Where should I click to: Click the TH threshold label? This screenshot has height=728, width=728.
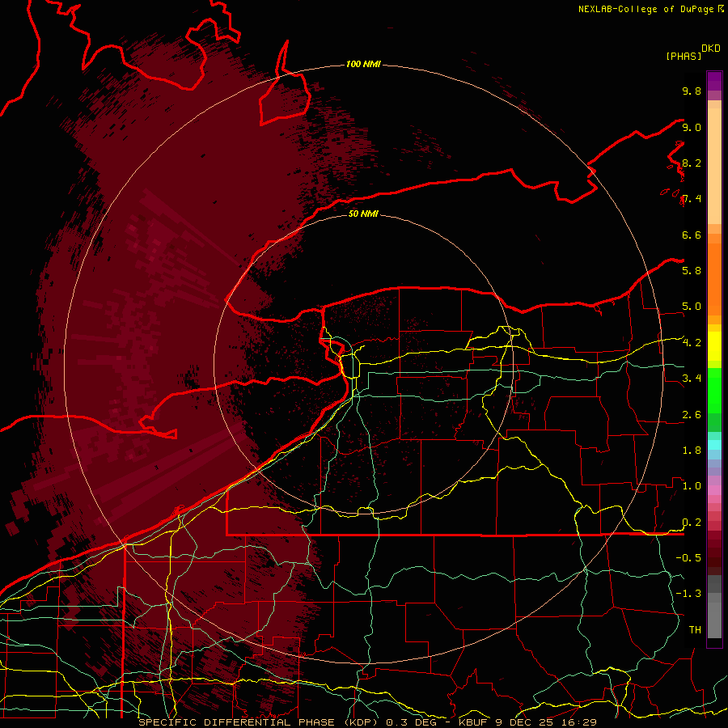[695, 629]
